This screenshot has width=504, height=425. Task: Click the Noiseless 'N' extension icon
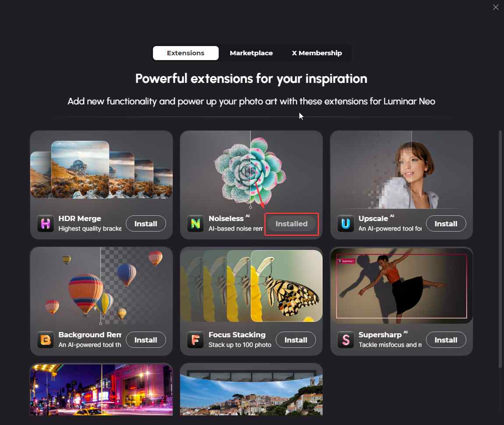point(195,223)
